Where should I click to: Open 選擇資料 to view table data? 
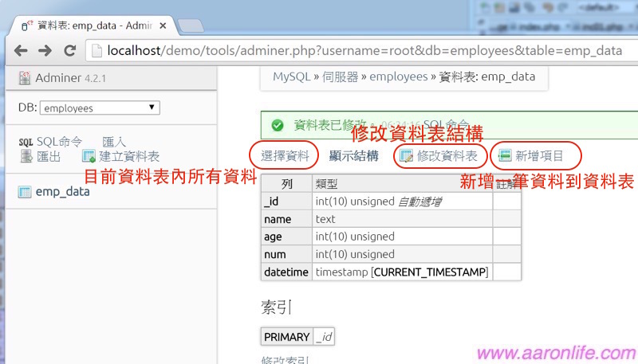coord(285,155)
